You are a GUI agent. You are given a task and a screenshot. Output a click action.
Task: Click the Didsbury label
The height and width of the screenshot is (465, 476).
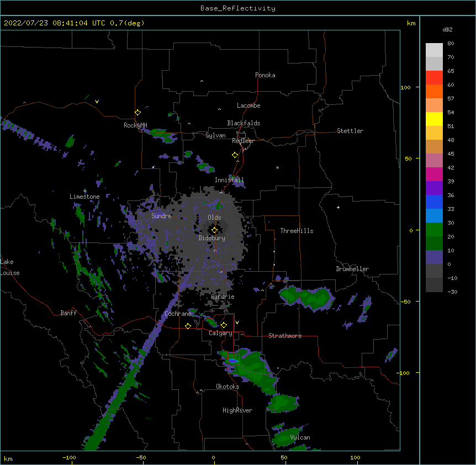point(211,238)
